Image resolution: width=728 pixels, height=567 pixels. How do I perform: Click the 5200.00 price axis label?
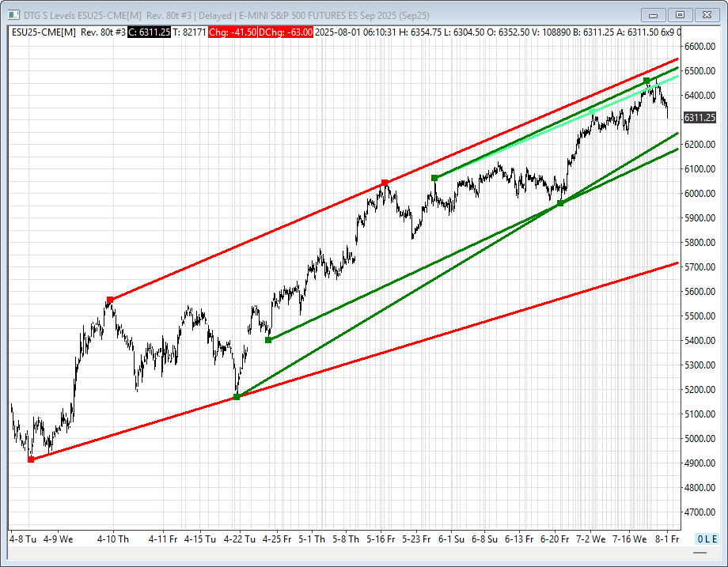pos(700,390)
